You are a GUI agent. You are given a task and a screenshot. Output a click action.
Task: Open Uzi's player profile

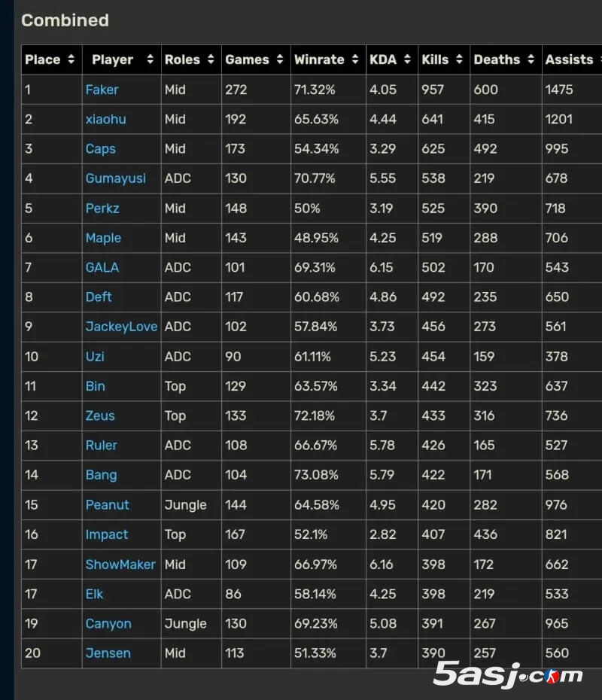point(94,357)
